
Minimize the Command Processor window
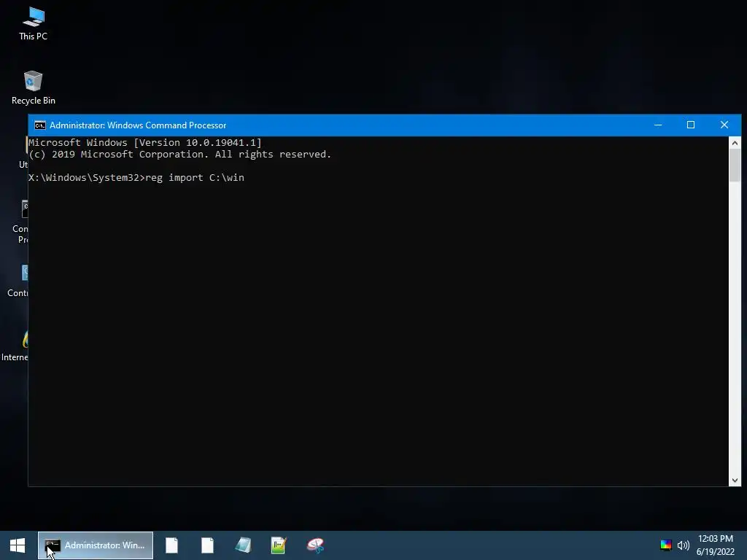[658, 125]
